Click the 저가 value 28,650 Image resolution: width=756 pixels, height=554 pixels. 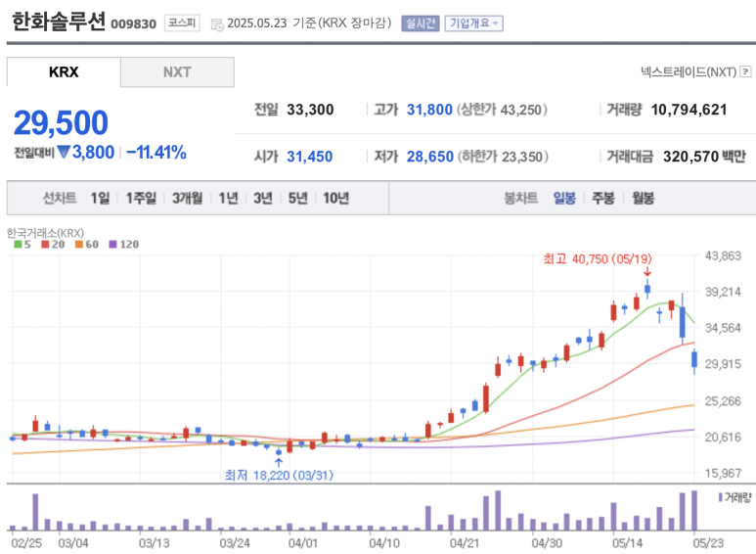click(x=430, y=157)
